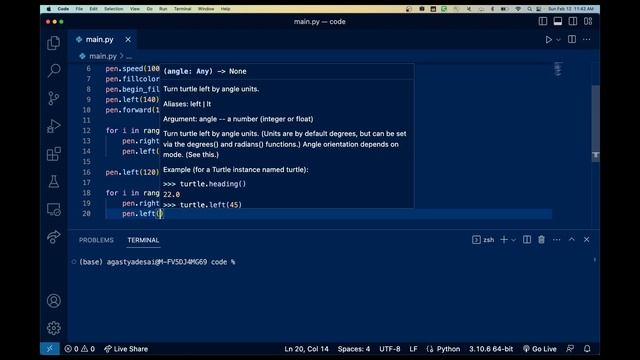Close the terminal panel

(x=587, y=240)
